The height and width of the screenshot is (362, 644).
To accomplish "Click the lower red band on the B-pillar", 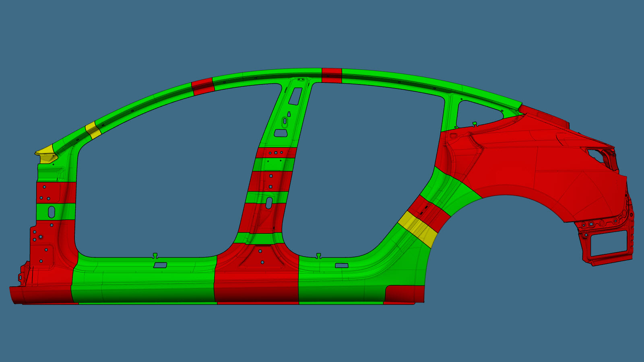I will pos(262,218).
